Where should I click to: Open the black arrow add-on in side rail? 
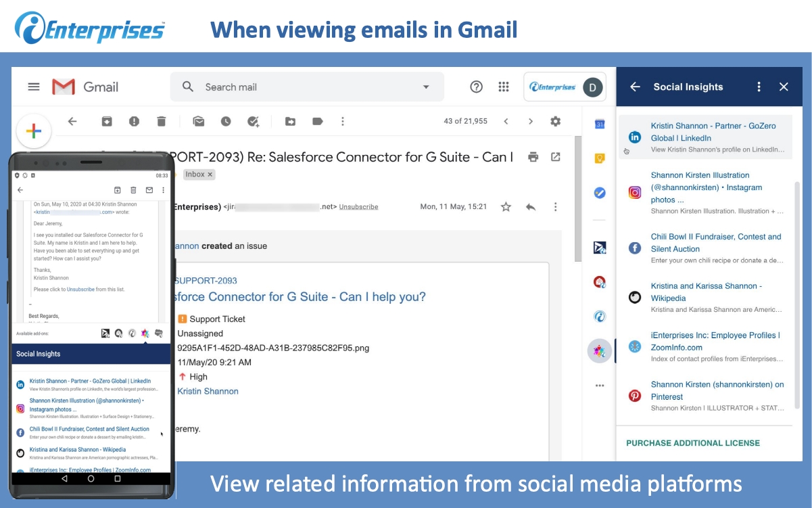(x=599, y=247)
